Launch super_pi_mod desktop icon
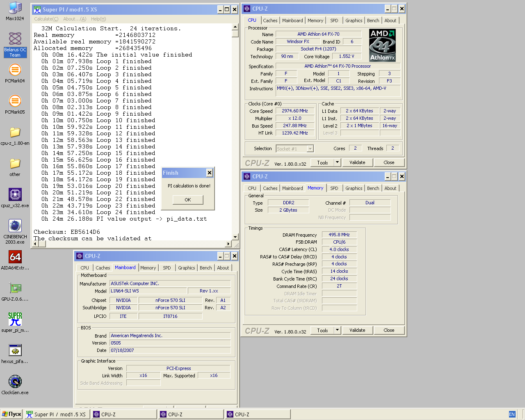This screenshot has height=420, width=525. pyautogui.click(x=15, y=323)
